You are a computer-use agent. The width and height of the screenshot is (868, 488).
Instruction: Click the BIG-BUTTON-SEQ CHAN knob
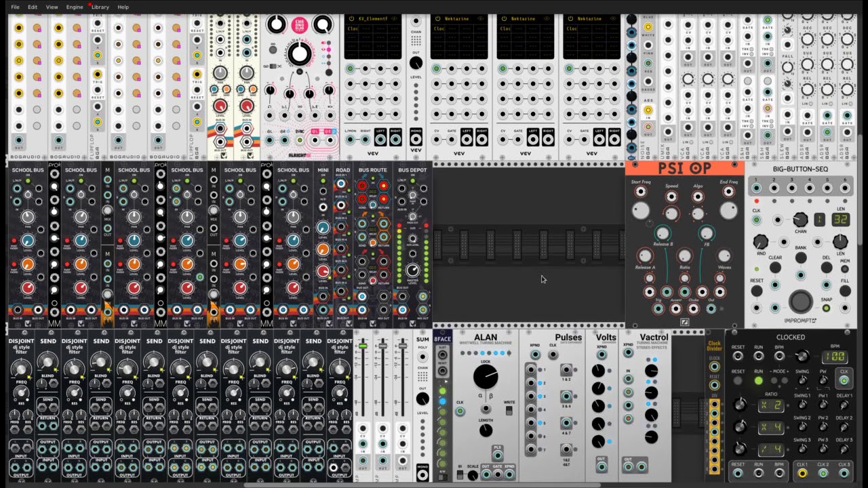[x=801, y=220]
